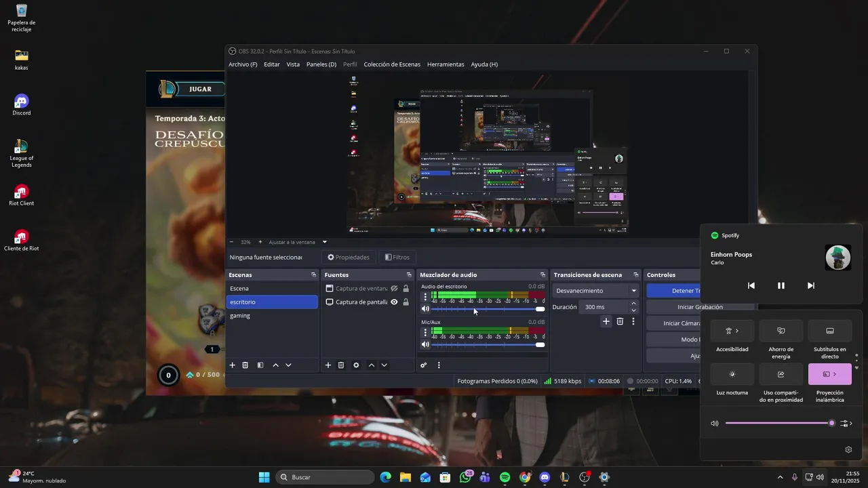This screenshot has width=868, height=488.
Task: Open preview scaling dropdown Ajustar a la ventana
Action: pyautogui.click(x=298, y=242)
